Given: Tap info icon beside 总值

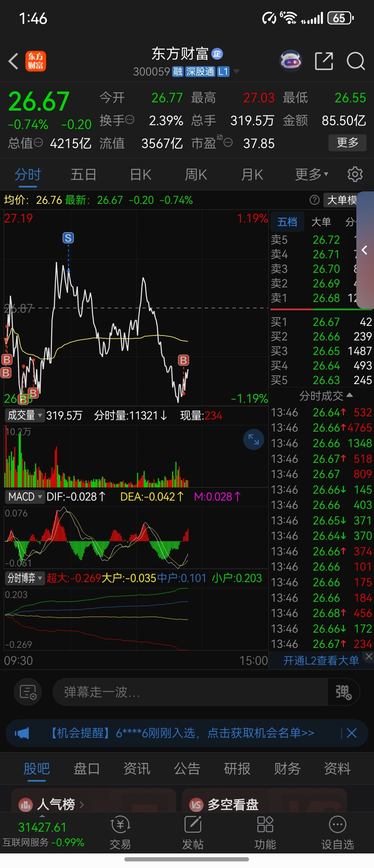Looking at the screenshot, I should [x=38, y=142].
